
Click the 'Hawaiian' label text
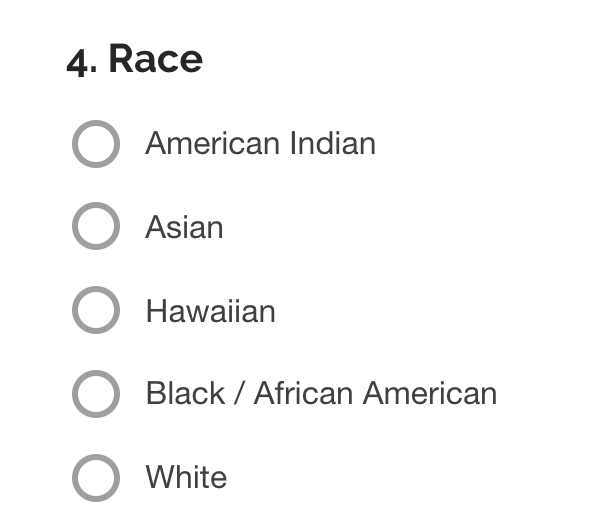210,311
